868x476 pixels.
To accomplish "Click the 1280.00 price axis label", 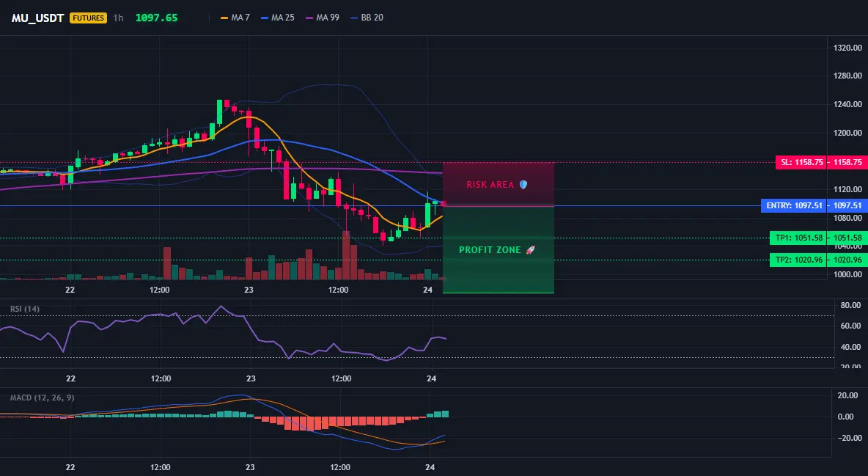I will (847, 76).
